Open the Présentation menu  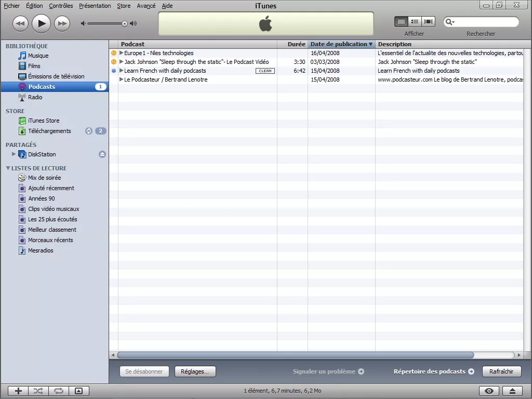95,6
